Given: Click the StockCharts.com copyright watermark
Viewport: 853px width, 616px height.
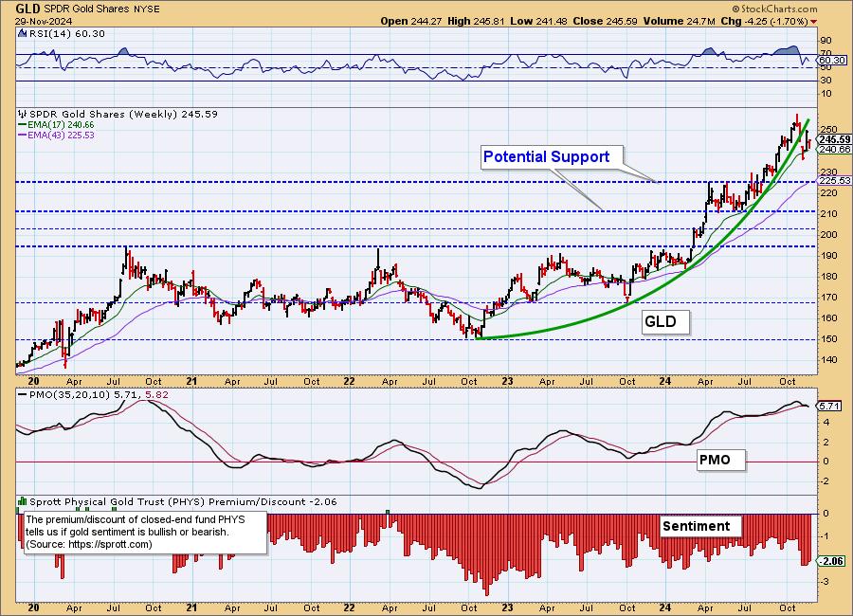Looking at the screenshot, I should (x=774, y=9).
